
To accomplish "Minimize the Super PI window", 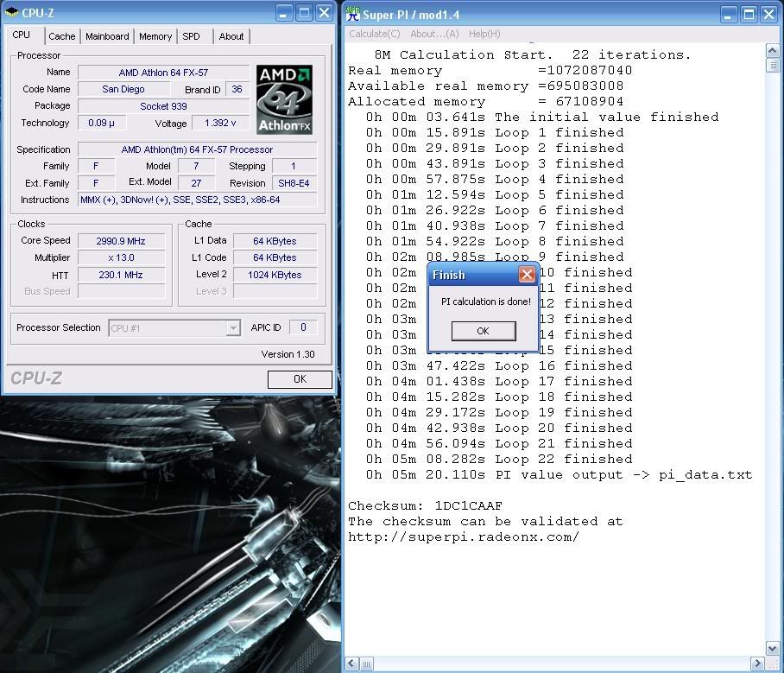I will [x=729, y=15].
